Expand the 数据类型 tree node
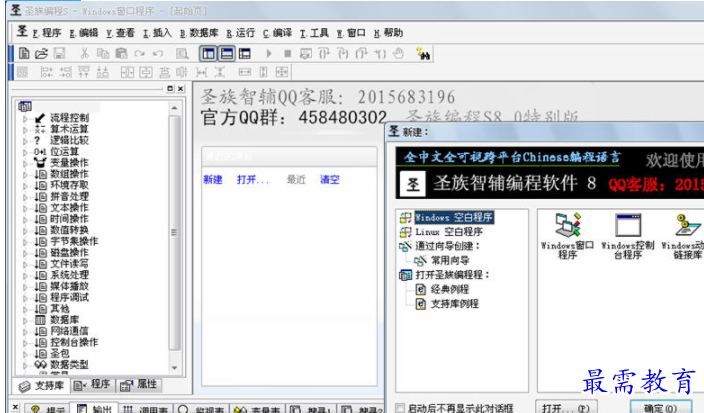The image size is (704, 413). 25,365
